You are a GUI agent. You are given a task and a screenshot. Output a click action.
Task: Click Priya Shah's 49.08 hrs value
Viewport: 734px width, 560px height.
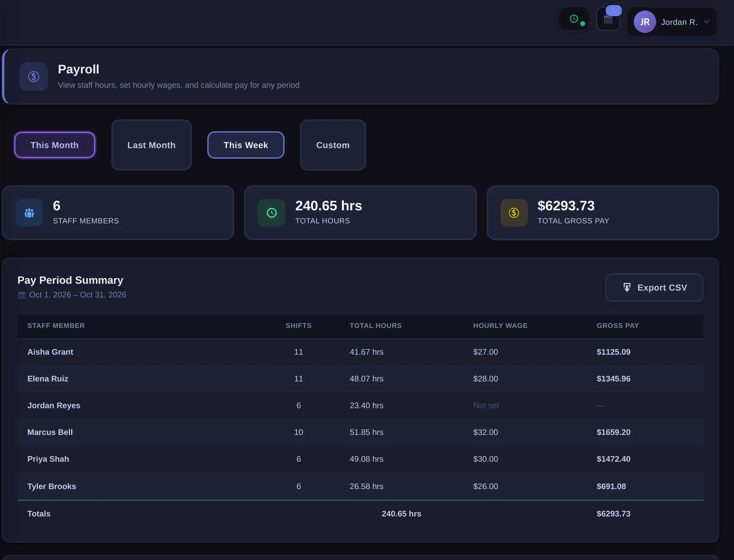click(367, 459)
